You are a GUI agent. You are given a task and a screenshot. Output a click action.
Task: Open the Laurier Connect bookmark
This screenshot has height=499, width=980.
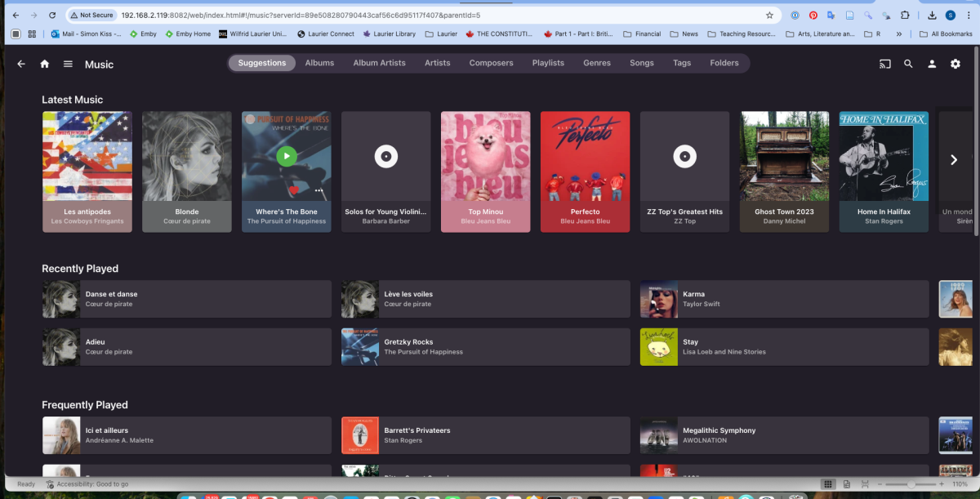[326, 34]
